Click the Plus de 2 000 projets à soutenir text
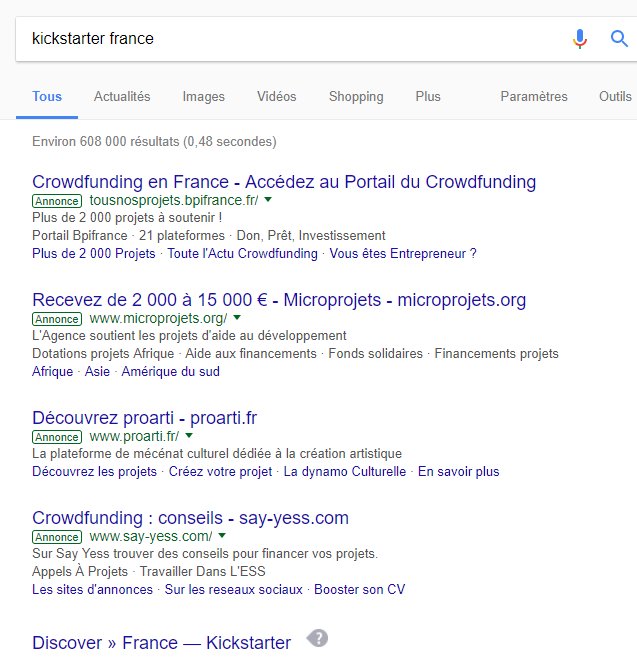Screen dimensions: 637x657 pyautogui.click(x=127, y=218)
